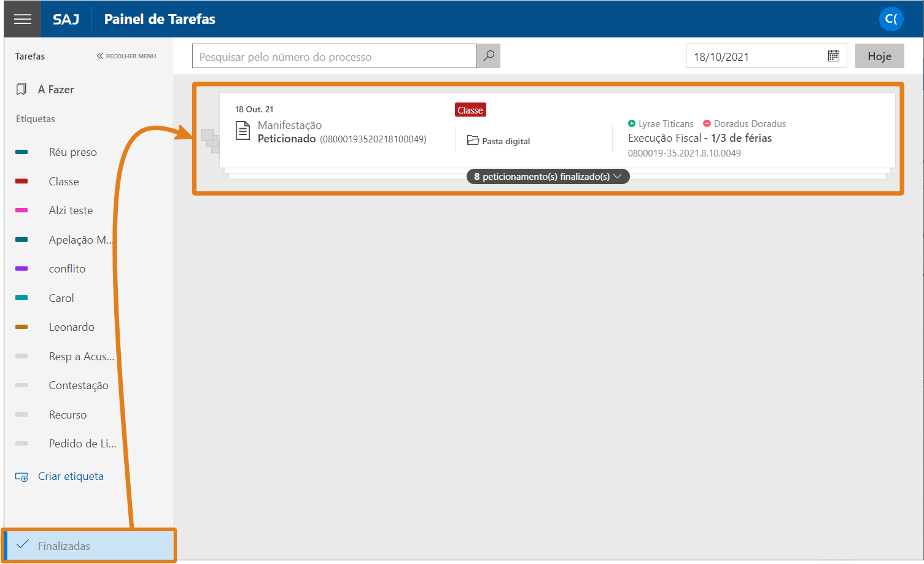
Task: Open Execução Fiscal - 1/3 de férias
Action: click(700, 138)
